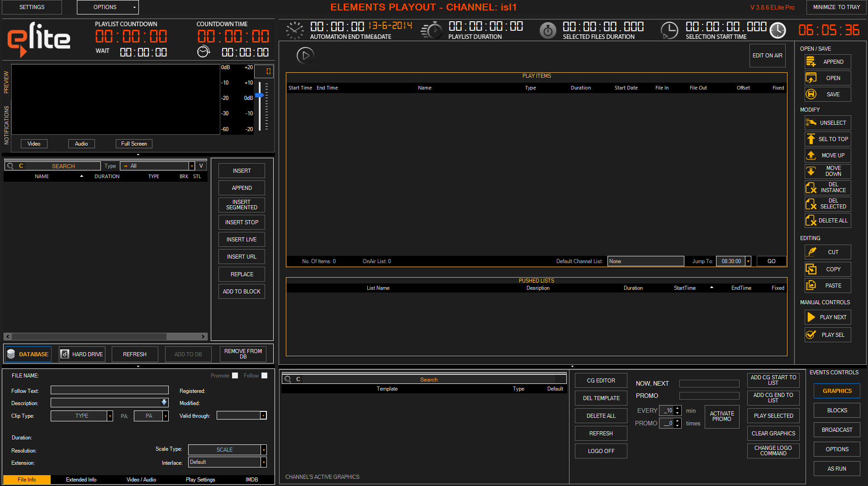868x486 pixels.
Task: Click the selection start time clock icon
Action: [669, 30]
